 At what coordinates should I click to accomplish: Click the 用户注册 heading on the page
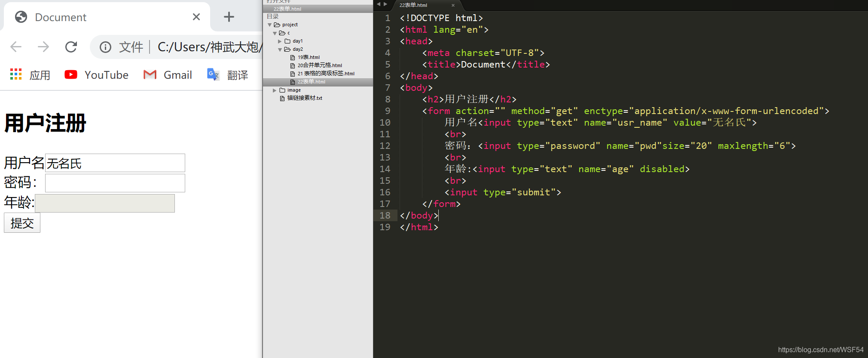coord(46,123)
